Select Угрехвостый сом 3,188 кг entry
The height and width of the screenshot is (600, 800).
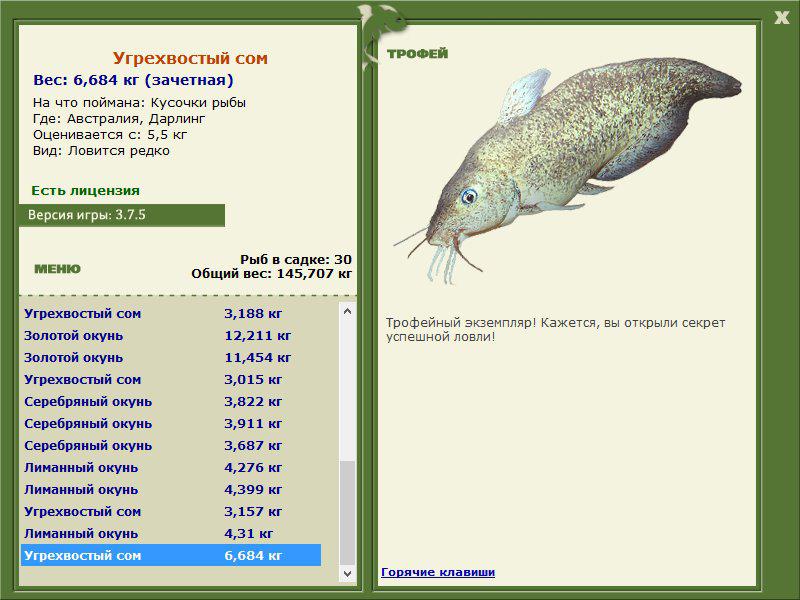pos(171,314)
